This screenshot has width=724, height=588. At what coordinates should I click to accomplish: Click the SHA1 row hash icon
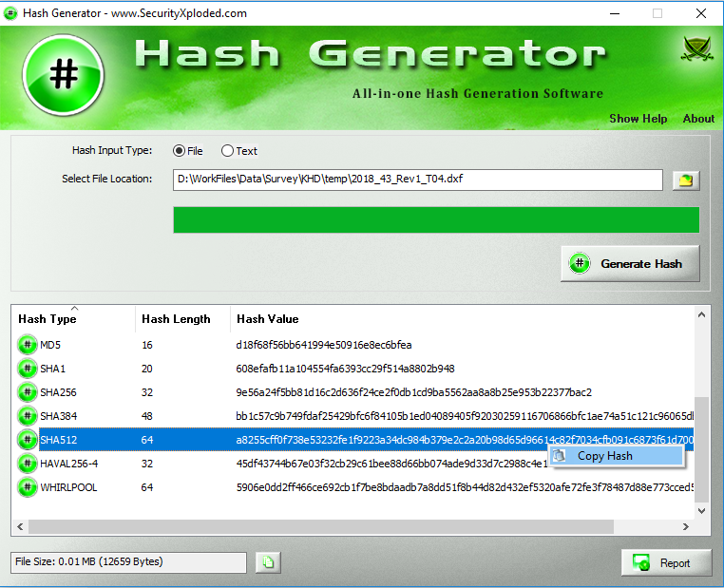click(x=28, y=369)
